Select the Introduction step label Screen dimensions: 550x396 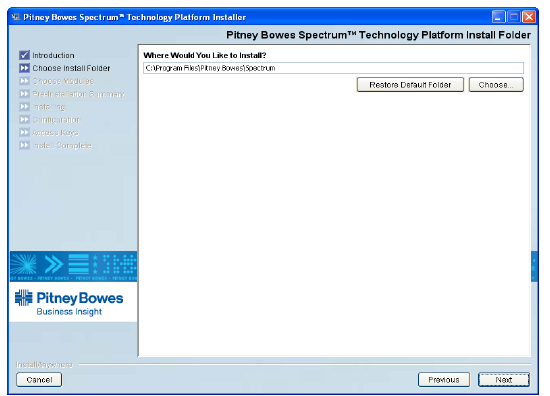coord(53,55)
